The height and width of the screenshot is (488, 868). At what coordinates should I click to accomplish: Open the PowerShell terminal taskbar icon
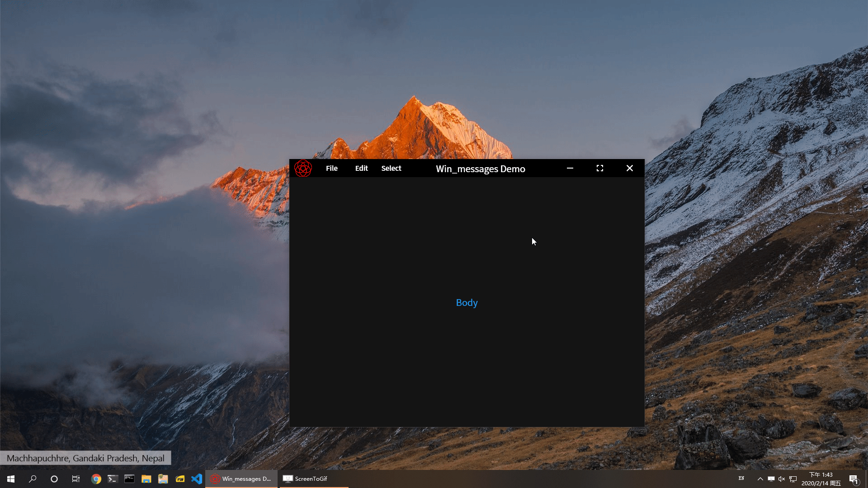[x=113, y=479]
